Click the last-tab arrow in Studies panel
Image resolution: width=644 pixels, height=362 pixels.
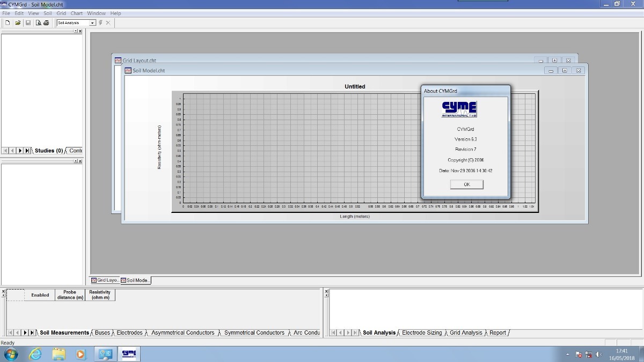tap(27, 151)
